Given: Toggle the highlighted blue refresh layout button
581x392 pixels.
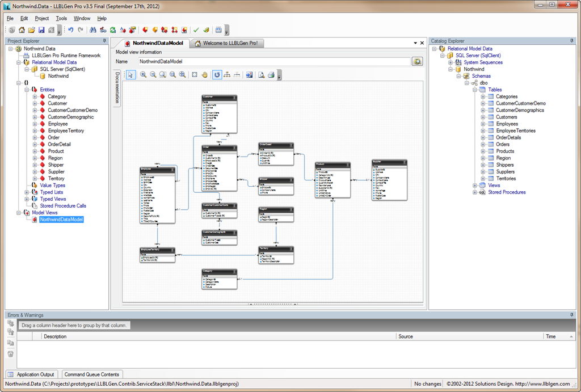Looking at the screenshot, I should [217, 74].
